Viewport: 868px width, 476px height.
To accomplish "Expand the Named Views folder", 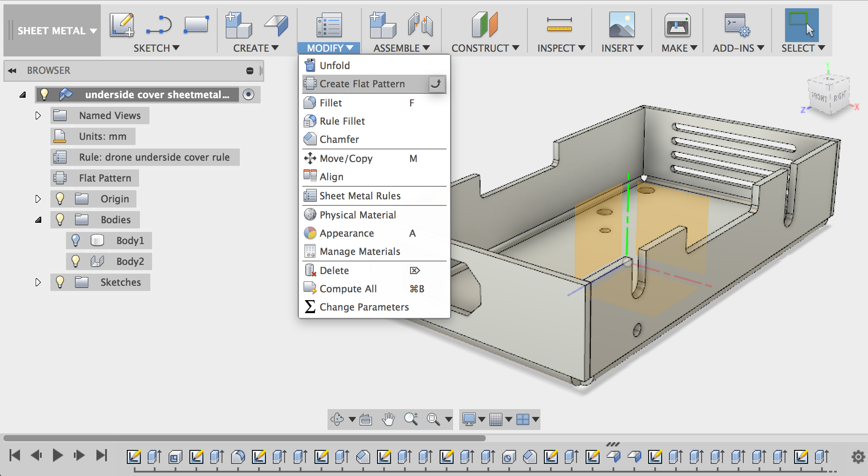I will 38,116.
